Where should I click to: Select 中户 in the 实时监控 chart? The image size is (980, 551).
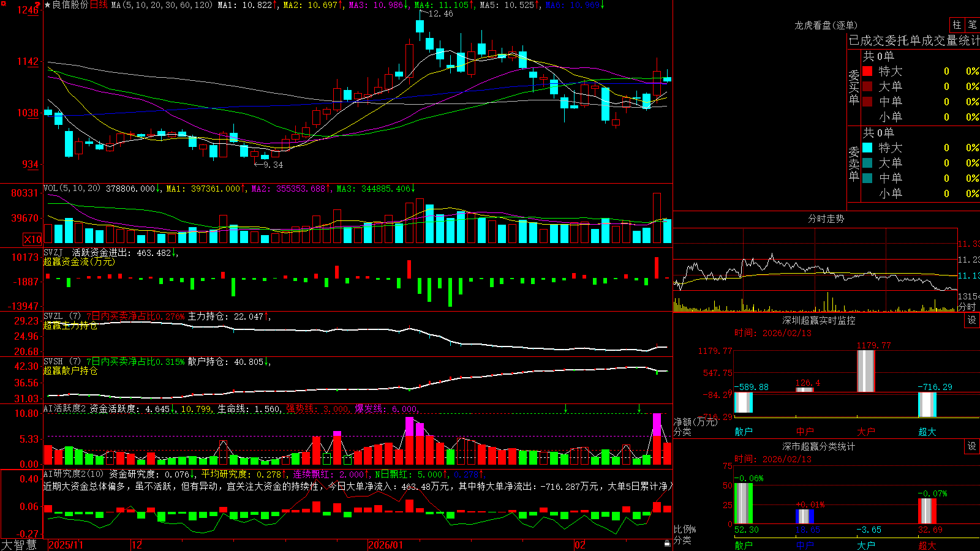805,432
